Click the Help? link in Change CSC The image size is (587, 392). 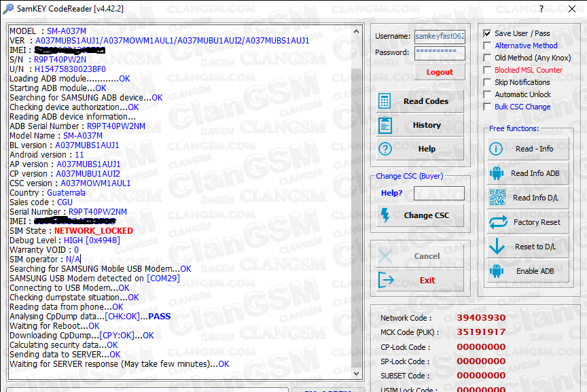(391, 193)
